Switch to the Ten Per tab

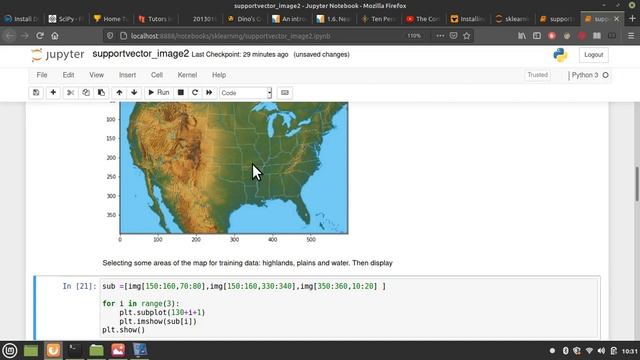(379, 19)
